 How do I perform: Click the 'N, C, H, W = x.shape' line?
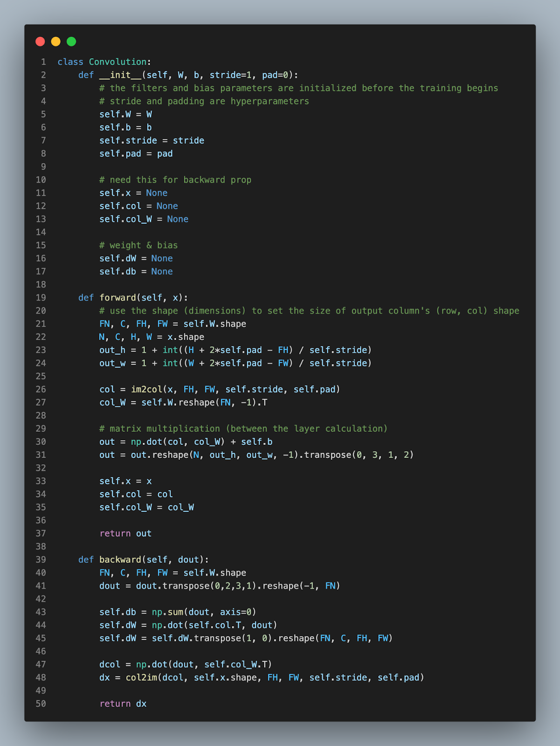152,337
